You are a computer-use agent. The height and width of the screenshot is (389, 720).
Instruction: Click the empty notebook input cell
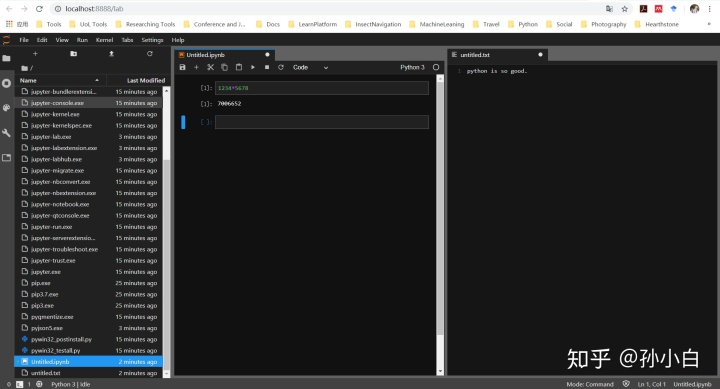tap(322, 122)
